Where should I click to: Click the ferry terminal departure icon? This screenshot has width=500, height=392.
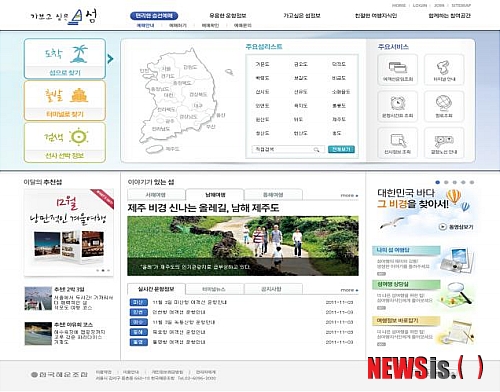point(79,95)
